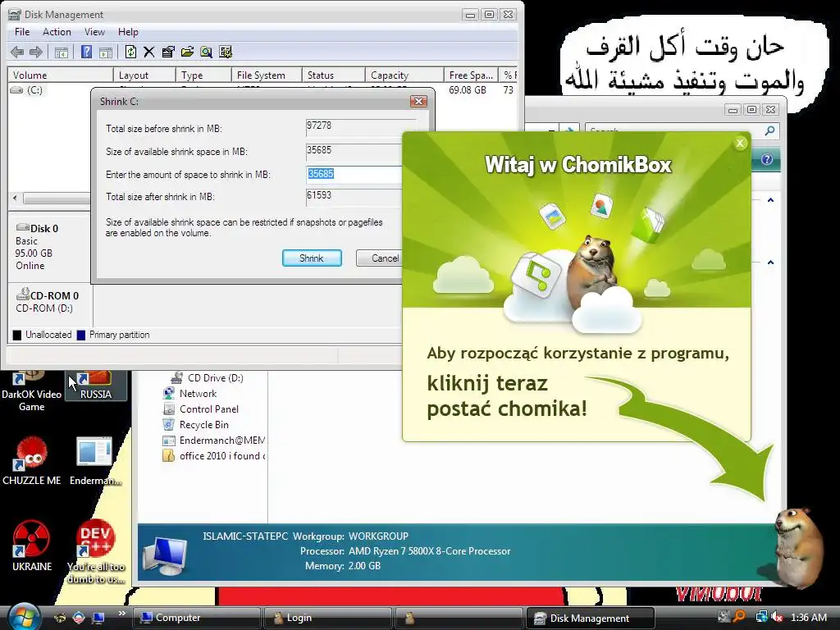The width and height of the screenshot is (840, 630).
Task: Click the volume list left scroll arrow
Action: pyautogui.click(x=15, y=199)
